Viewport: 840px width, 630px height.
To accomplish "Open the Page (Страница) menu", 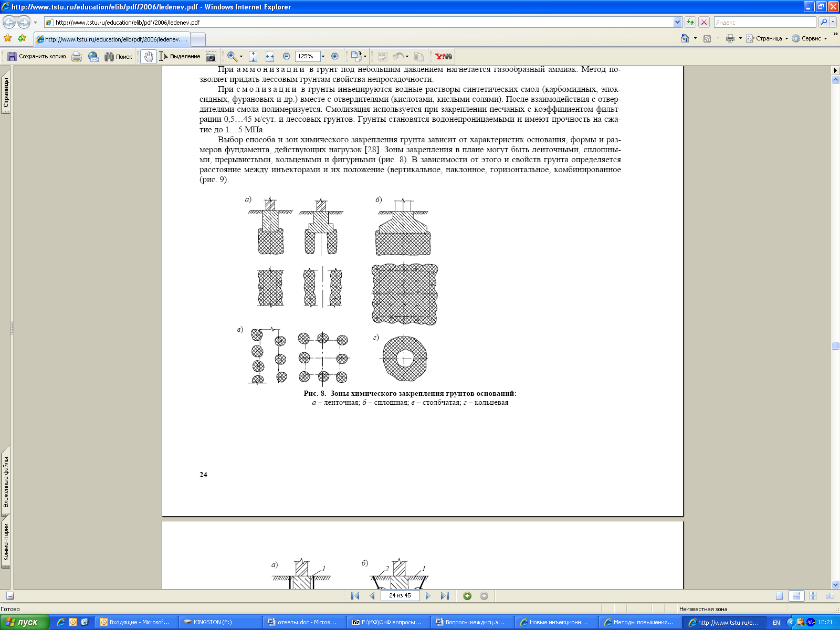I will (x=766, y=38).
